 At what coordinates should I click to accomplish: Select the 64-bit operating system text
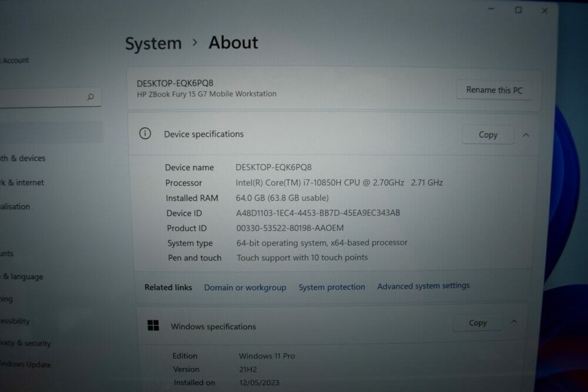coord(322,243)
